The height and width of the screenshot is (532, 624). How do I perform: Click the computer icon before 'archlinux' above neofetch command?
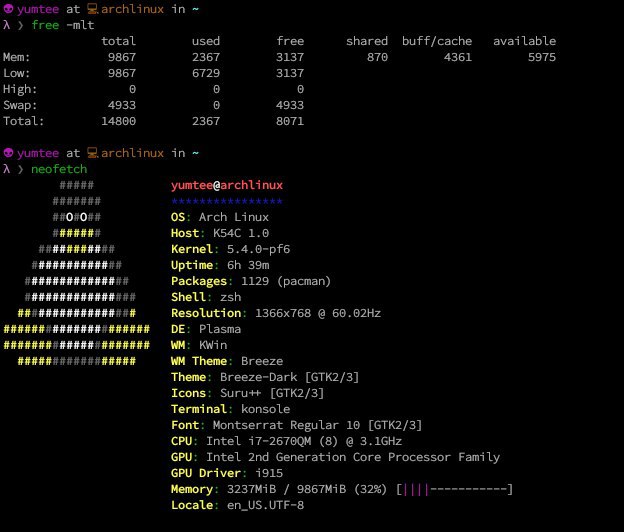click(92, 153)
